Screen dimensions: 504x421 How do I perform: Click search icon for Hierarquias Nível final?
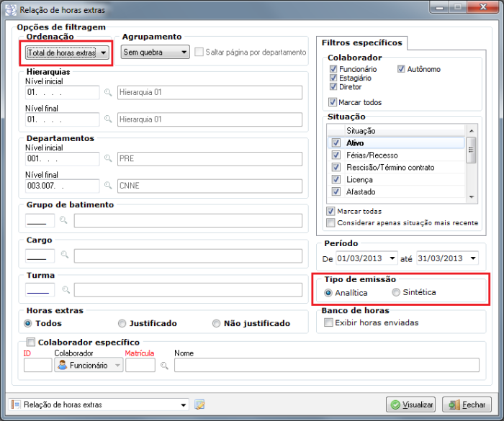(108, 119)
